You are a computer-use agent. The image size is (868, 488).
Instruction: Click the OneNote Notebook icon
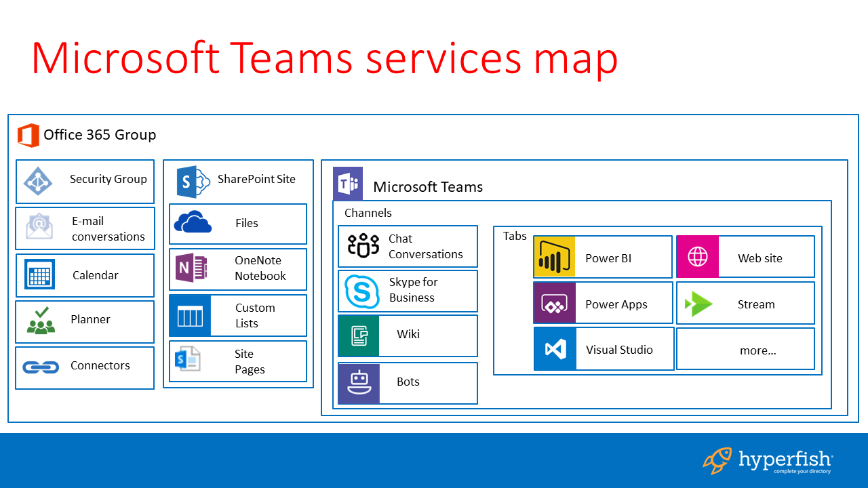pos(192,268)
